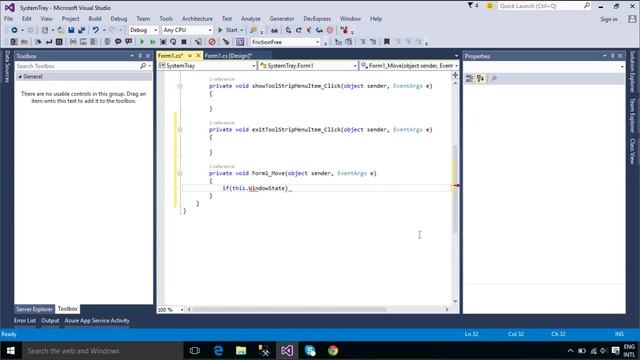Click the split editor icon above scrollbar
Image resolution: width=640 pixels, height=360 pixels.
(x=455, y=75)
